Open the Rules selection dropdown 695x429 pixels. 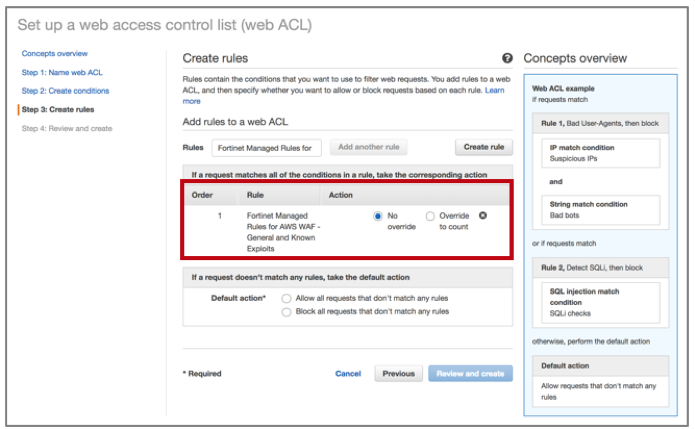266,147
